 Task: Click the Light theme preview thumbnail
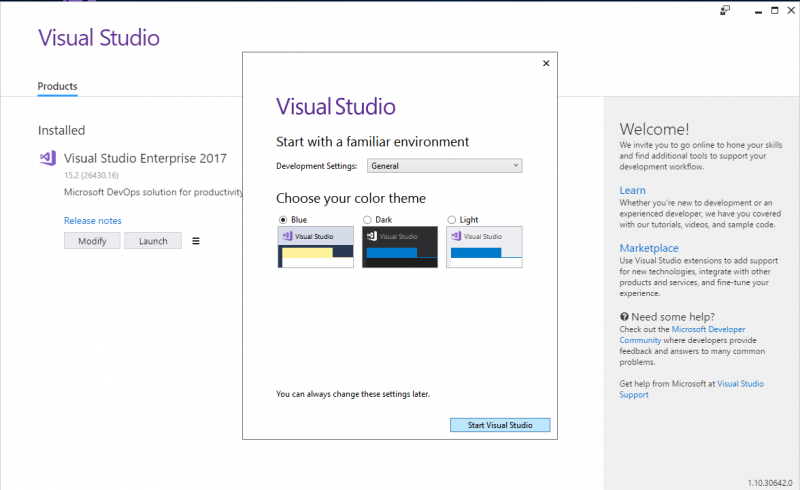[x=484, y=247]
